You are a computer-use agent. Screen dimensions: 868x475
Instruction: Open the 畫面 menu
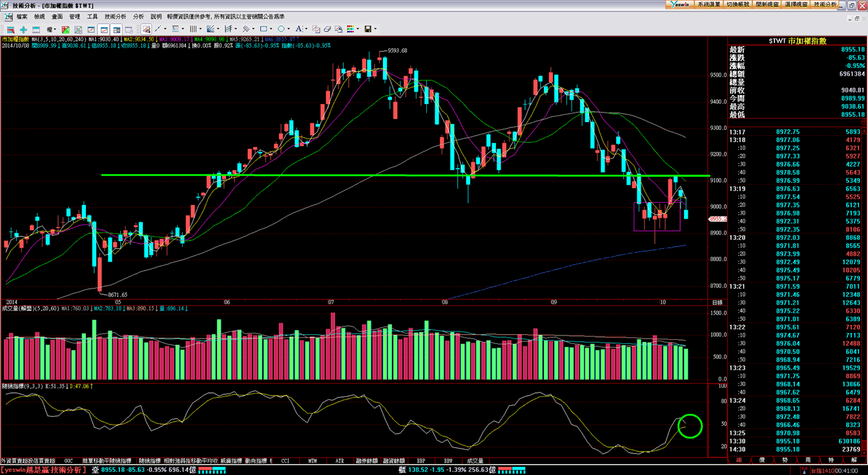[x=57, y=16]
